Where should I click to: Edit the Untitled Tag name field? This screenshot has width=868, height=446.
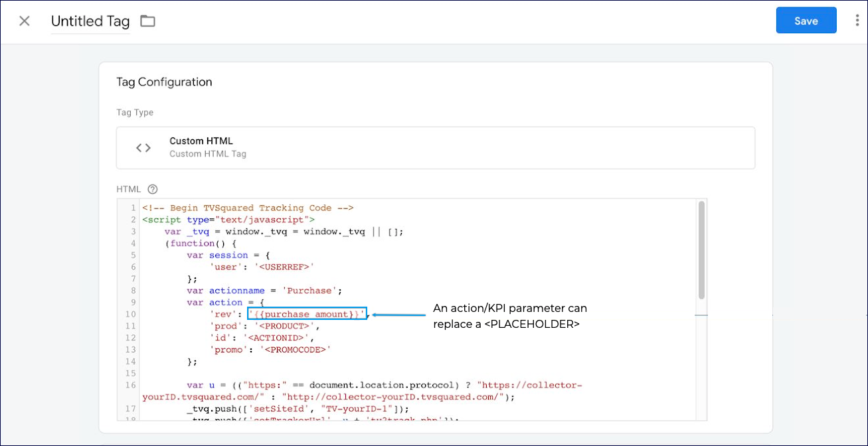[x=90, y=21]
